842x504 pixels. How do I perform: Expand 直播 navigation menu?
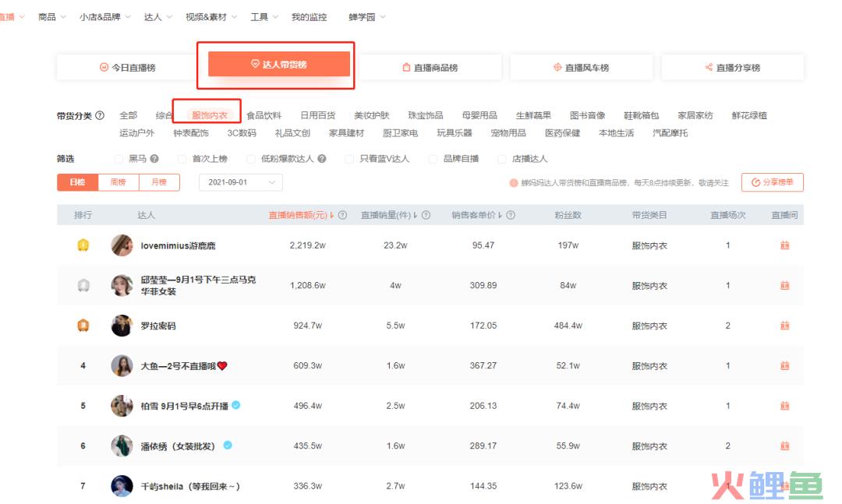pyautogui.click(x=12, y=17)
